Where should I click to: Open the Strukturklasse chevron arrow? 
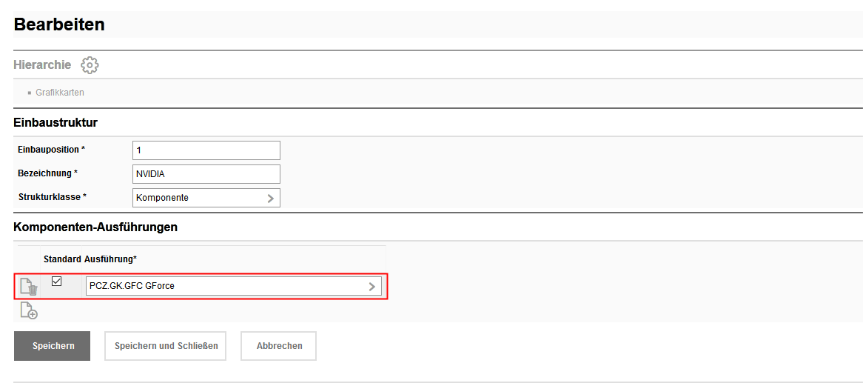click(x=270, y=199)
